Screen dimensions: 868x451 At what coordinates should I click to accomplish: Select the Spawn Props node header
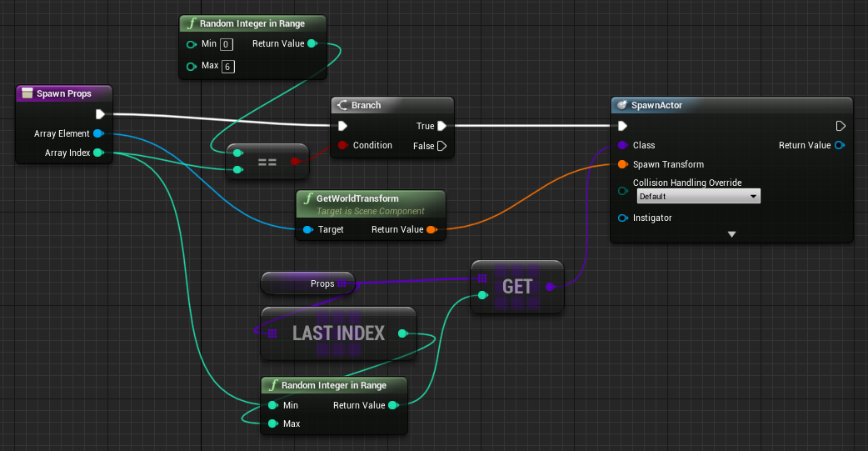(x=64, y=93)
